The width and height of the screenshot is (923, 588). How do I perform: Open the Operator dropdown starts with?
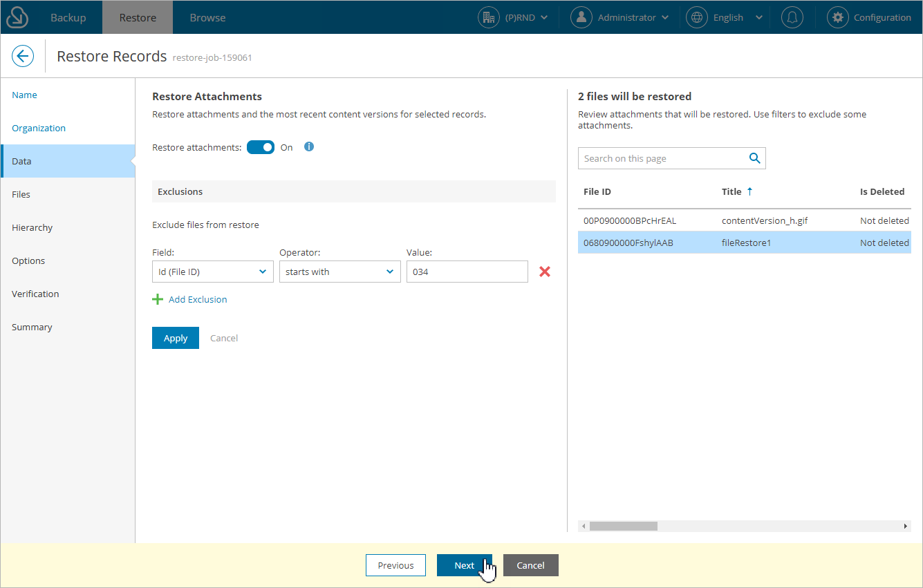(x=340, y=272)
